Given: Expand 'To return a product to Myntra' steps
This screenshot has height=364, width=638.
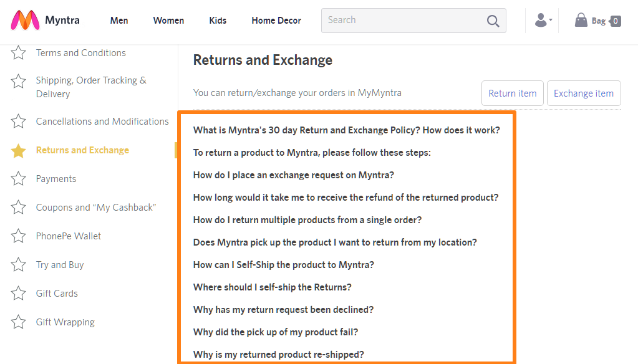Looking at the screenshot, I should tap(312, 153).
